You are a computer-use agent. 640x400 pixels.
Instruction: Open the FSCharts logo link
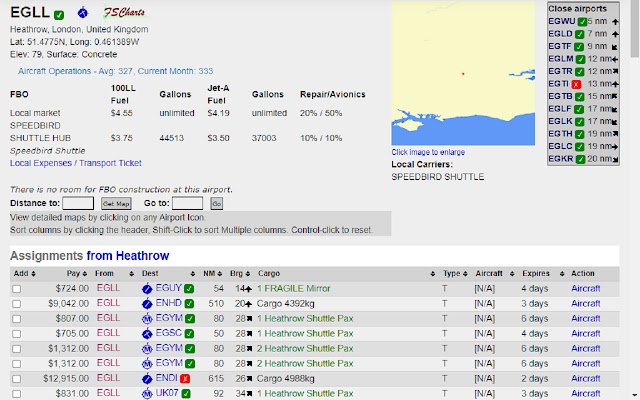124,13
